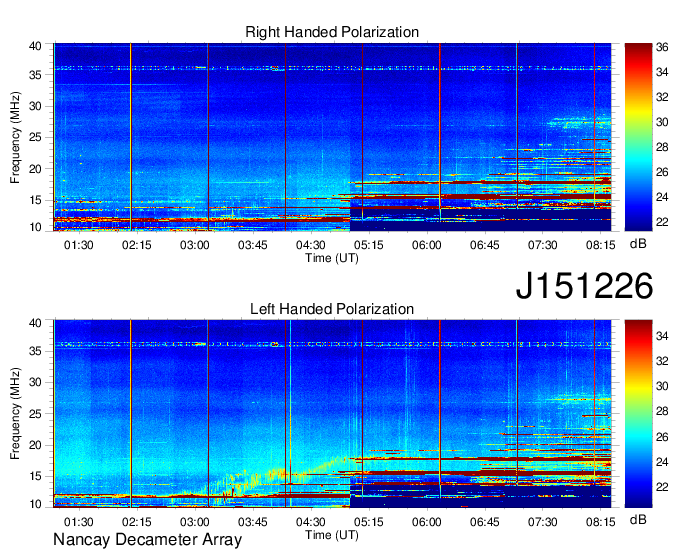Click the "02:15" time tick under Right Handed plot
680x552 pixels.
pyautogui.click(x=137, y=245)
